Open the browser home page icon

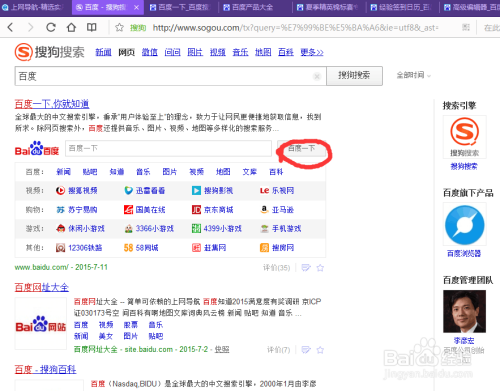coord(71,27)
